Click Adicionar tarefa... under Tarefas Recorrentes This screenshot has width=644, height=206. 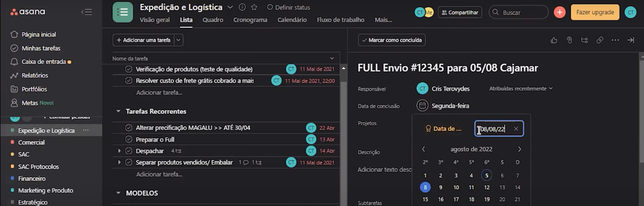(159, 174)
